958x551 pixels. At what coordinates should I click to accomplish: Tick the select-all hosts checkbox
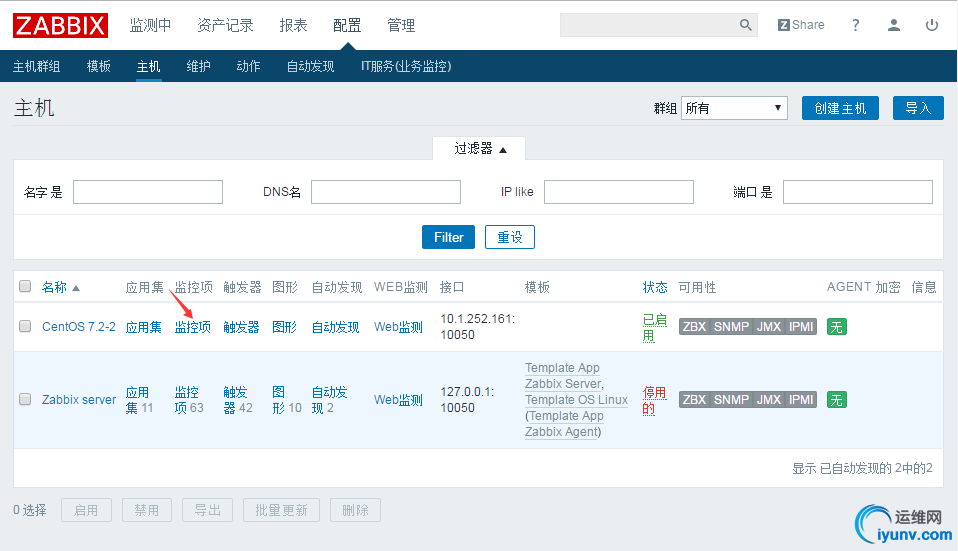pos(25,286)
